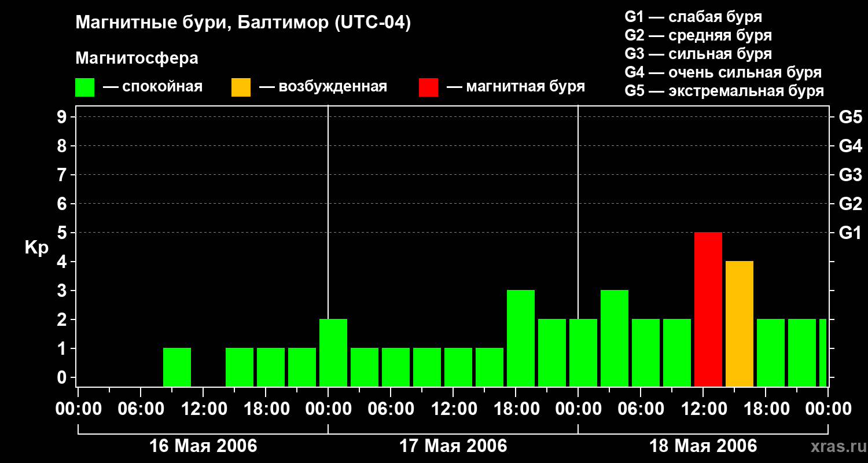Click the 'Kp' axis label
The image size is (868, 463).
coord(37,248)
